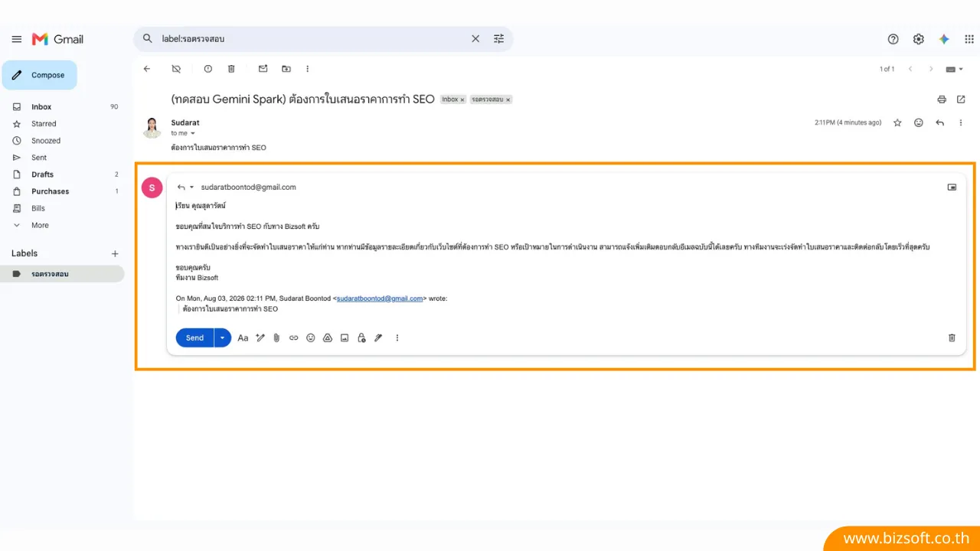Remove the Inbox label chip
Screen dimensions: 980x551
[462, 99]
